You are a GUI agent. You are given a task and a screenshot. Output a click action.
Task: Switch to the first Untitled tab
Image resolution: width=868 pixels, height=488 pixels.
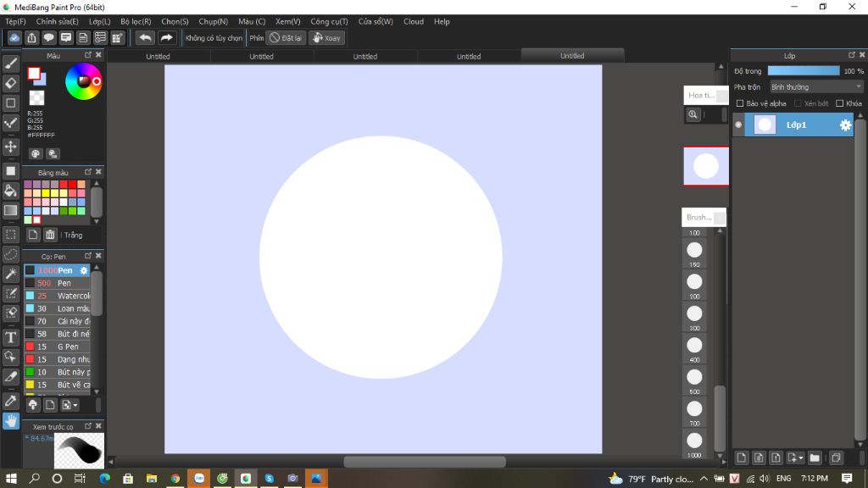[158, 57]
